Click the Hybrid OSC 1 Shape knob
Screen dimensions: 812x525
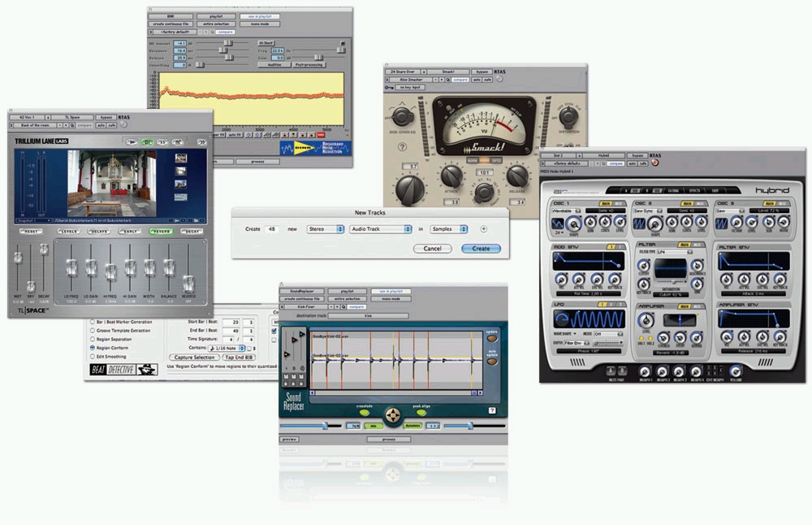tap(573, 223)
